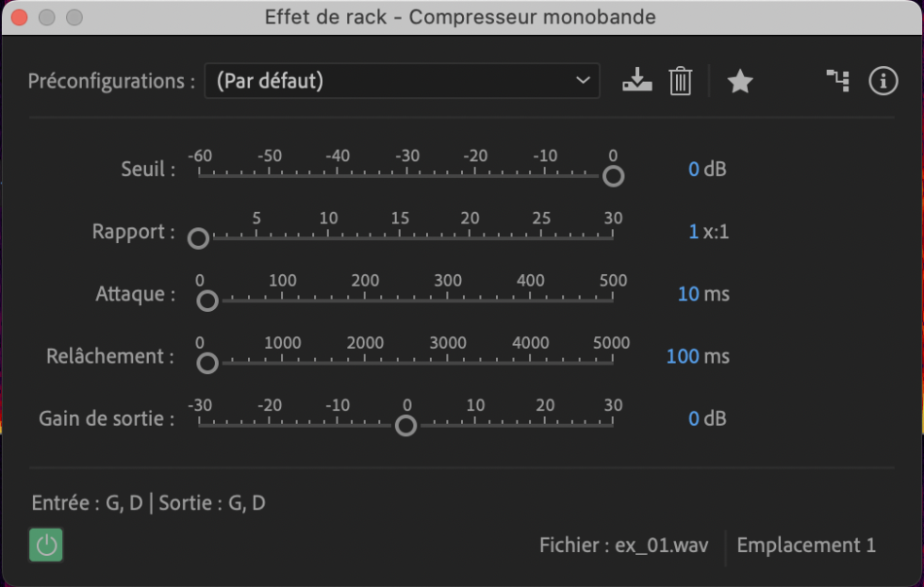The image size is (924, 587).
Task: Click the Attaque slider handle
Action: pos(207,301)
